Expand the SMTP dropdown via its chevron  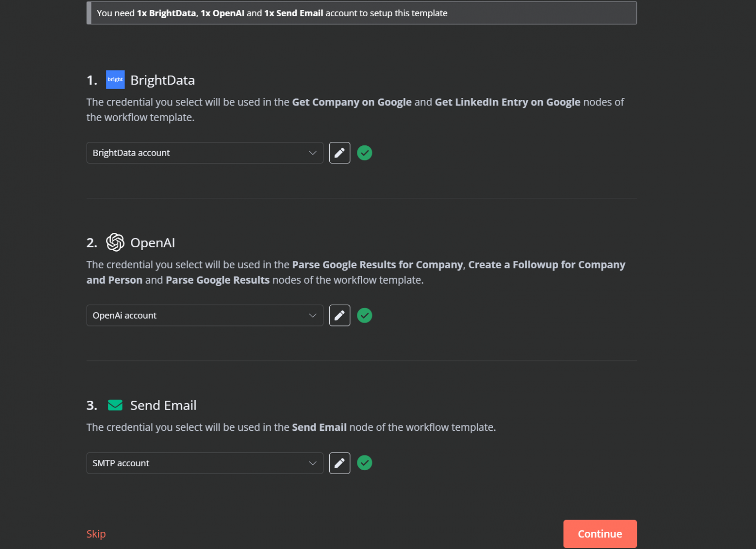pyautogui.click(x=313, y=463)
